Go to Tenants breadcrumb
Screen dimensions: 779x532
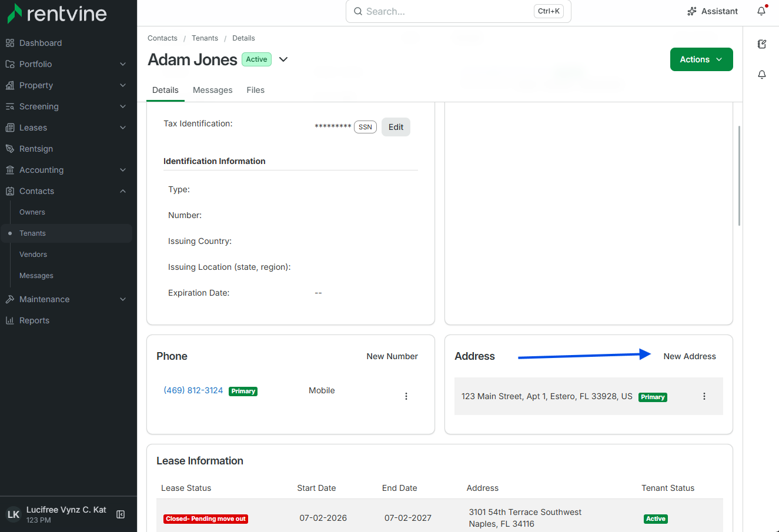[205, 38]
